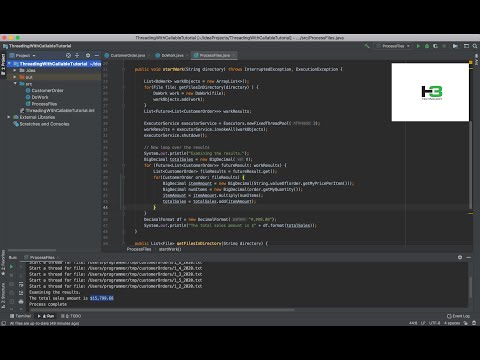
Task: Click the ThreadingWithCallableTutorial navigation bar item
Action: 37,46
